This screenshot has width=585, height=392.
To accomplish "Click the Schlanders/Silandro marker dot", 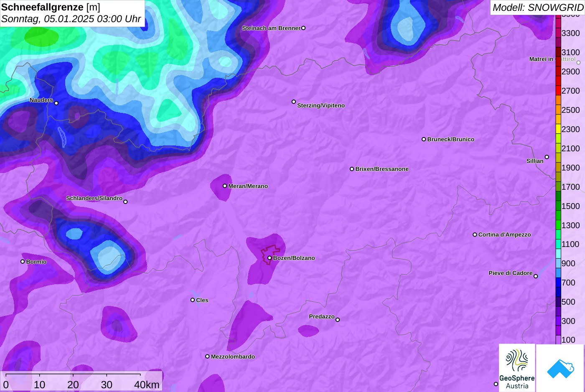I will 125,202.
